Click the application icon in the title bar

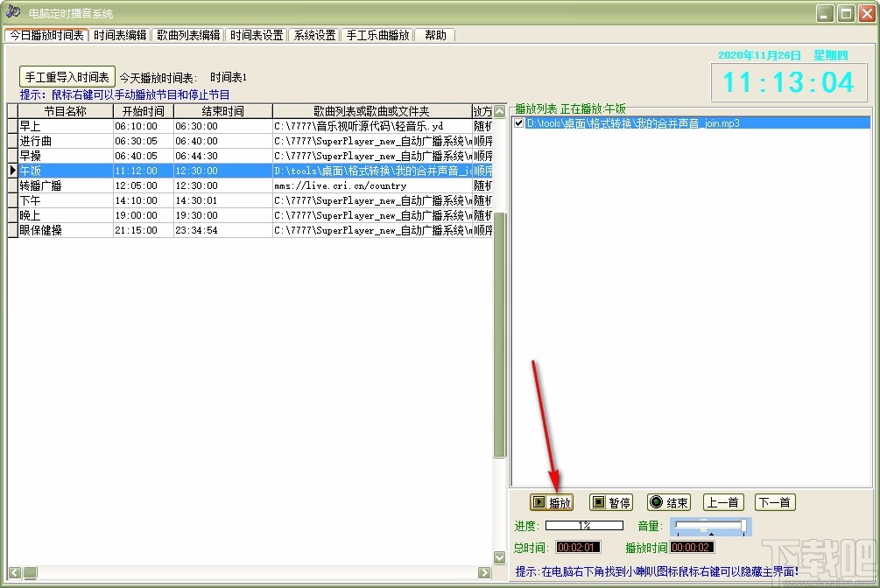(x=11, y=11)
